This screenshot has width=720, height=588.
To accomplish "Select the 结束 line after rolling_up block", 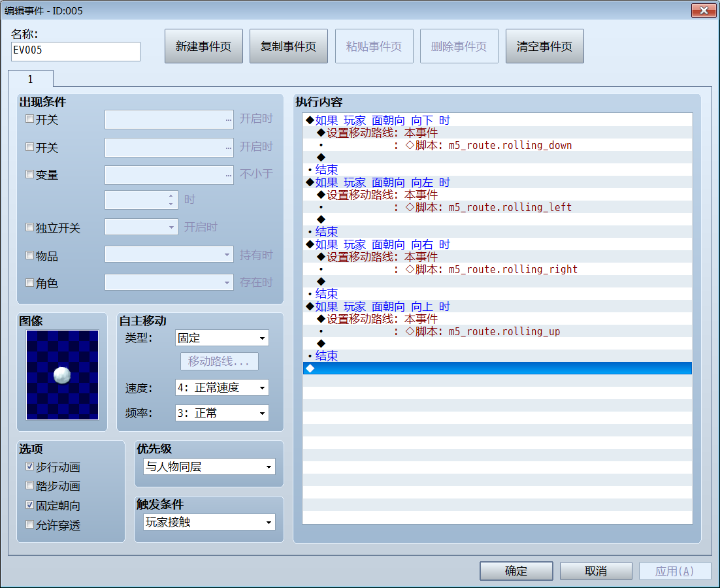I will [x=497, y=355].
